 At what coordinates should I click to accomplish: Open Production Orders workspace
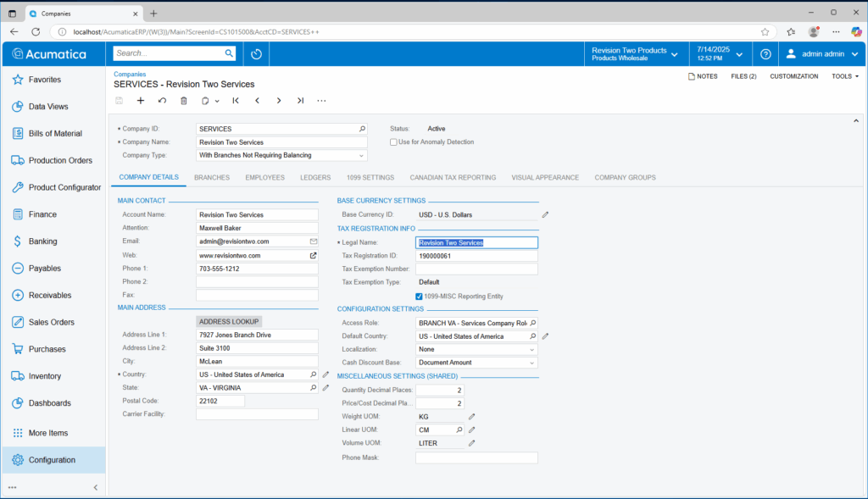point(60,160)
